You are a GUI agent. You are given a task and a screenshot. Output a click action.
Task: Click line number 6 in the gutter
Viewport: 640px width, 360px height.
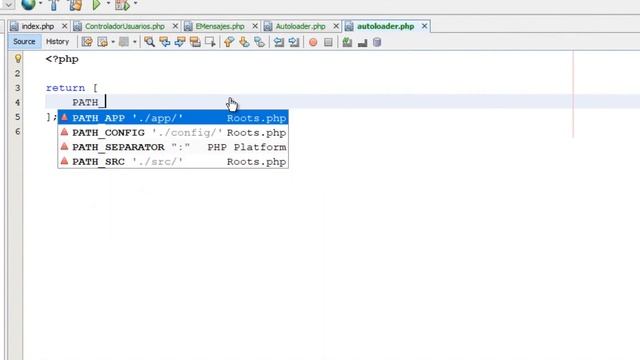coord(18,131)
